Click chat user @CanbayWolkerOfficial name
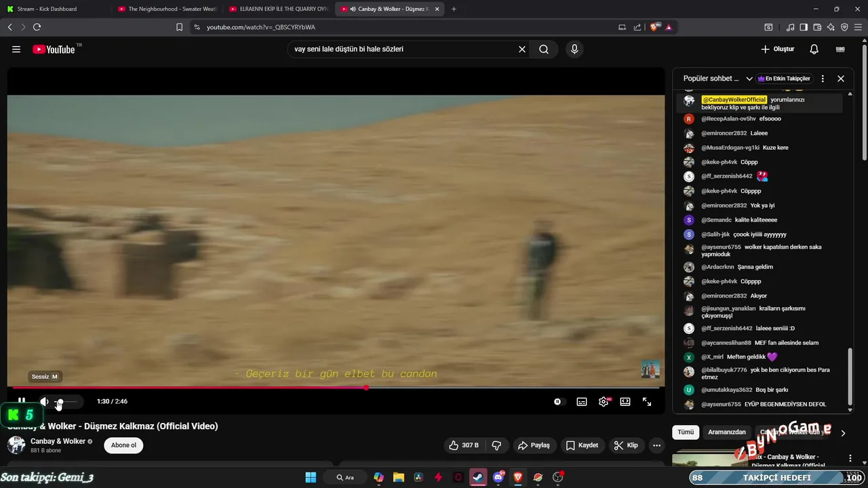Screen dimensions: 868x488 [734, 100]
